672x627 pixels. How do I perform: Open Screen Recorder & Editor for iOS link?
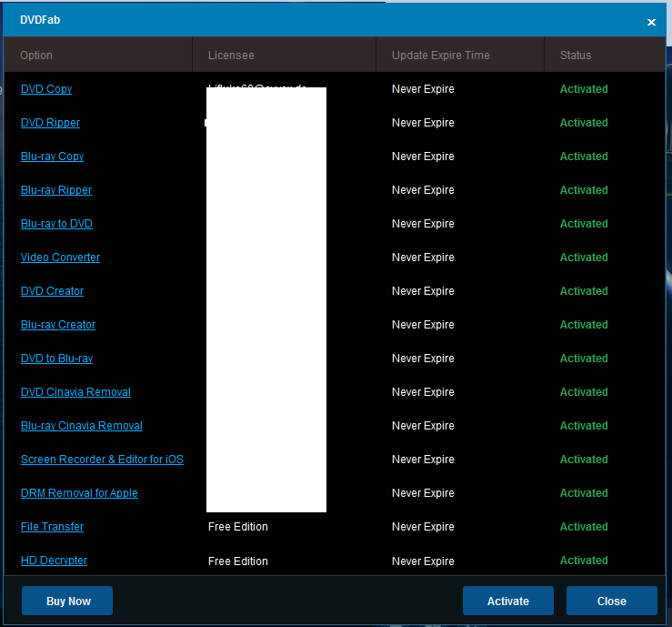pos(102,460)
